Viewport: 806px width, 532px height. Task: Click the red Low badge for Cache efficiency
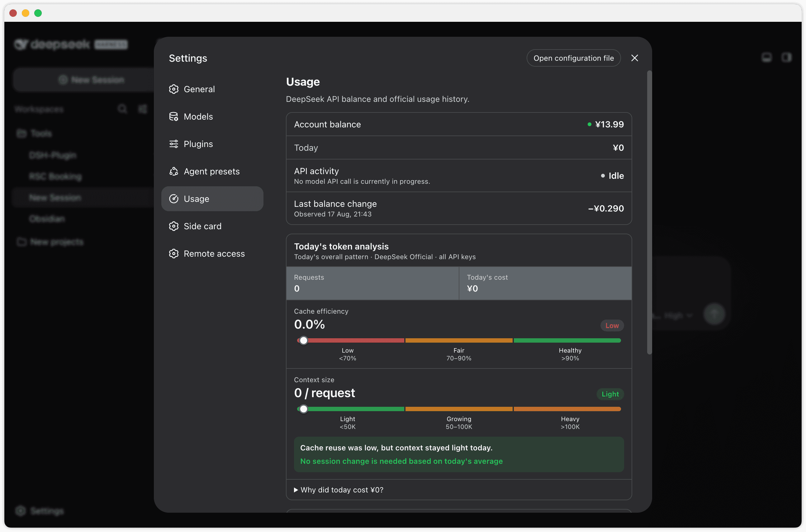612,326
